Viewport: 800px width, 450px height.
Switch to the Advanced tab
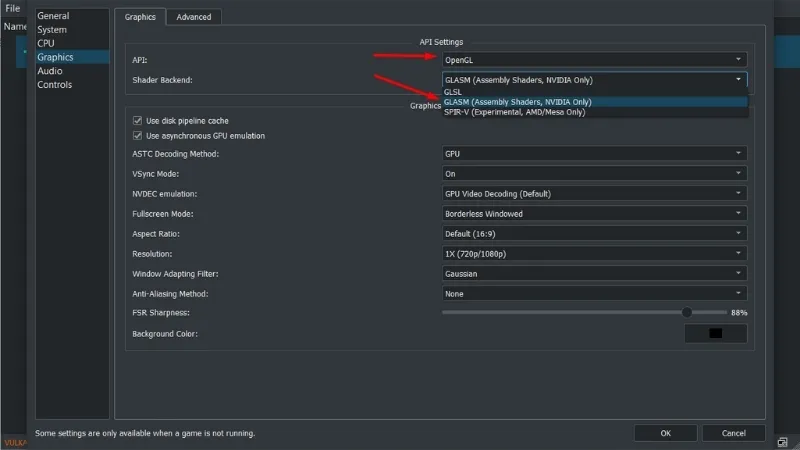tap(194, 17)
